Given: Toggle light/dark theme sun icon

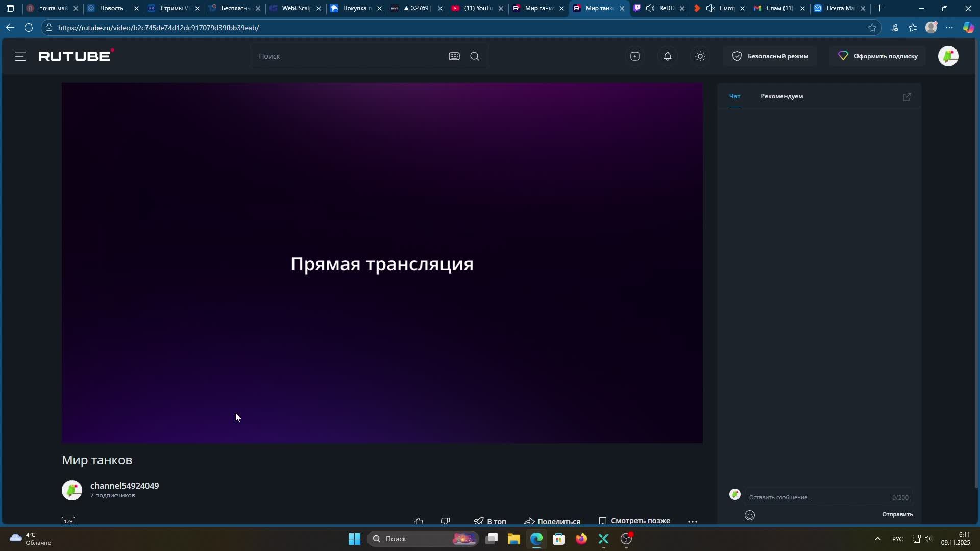Looking at the screenshot, I should pos(700,56).
